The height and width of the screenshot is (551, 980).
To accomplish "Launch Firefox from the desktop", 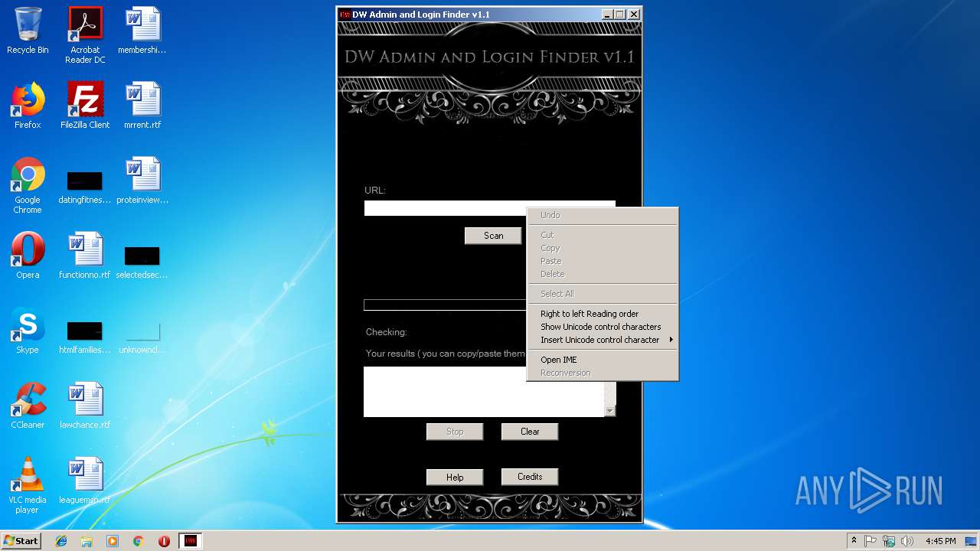I will coord(28,106).
